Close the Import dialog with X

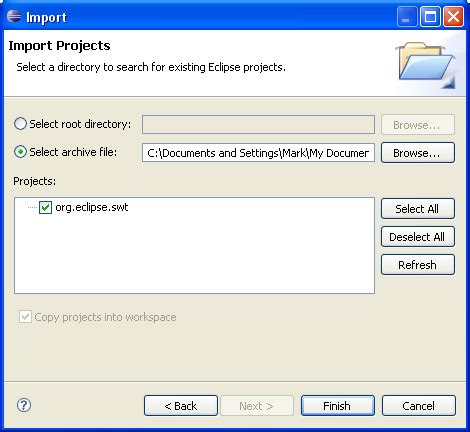click(453, 17)
